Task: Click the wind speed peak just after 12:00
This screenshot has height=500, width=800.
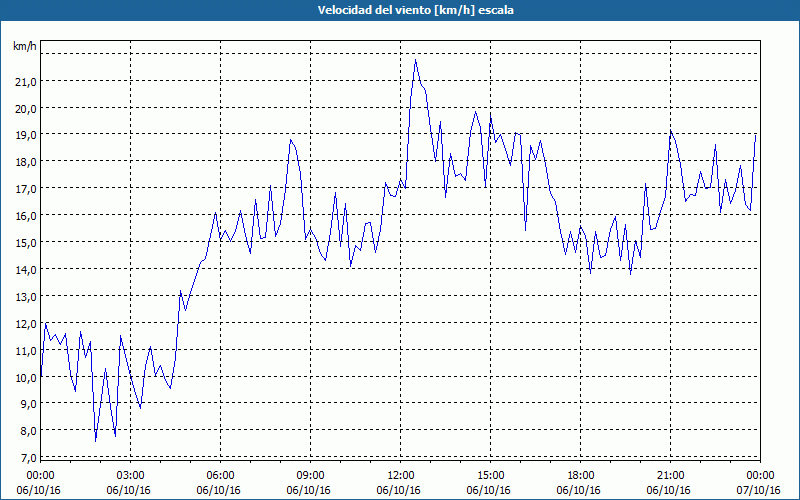Action: pos(416,60)
